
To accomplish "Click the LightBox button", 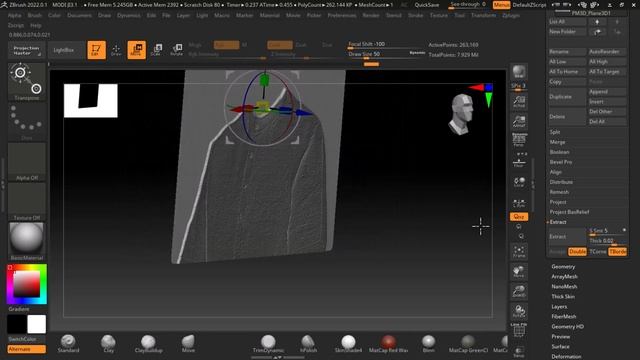I will click(66, 50).
